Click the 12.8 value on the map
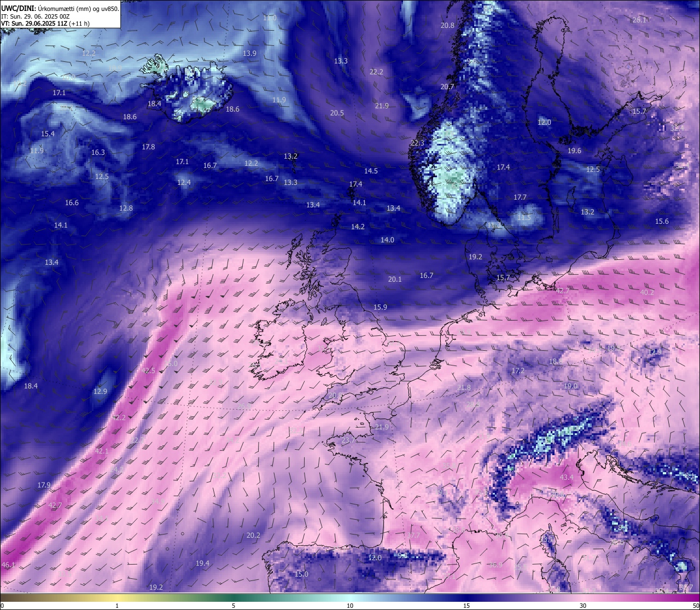Image resolution: width=700 pixels, height=610 pixels. point(126,208)
